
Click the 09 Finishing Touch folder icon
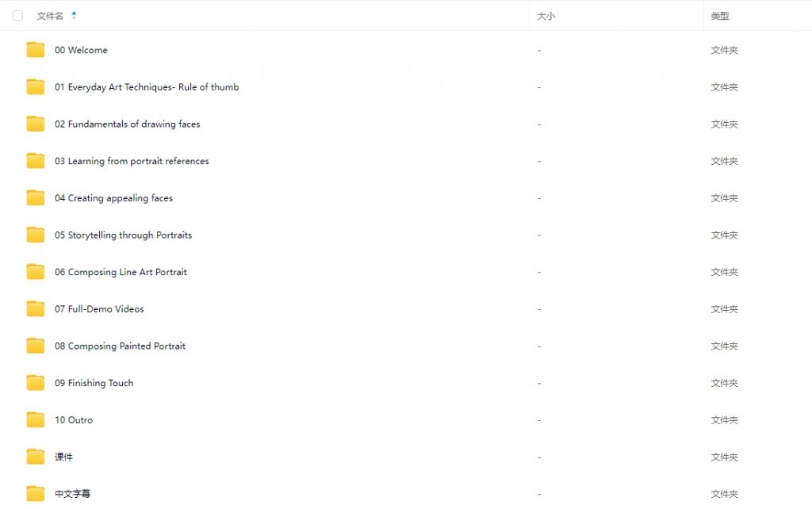point(35,383)
